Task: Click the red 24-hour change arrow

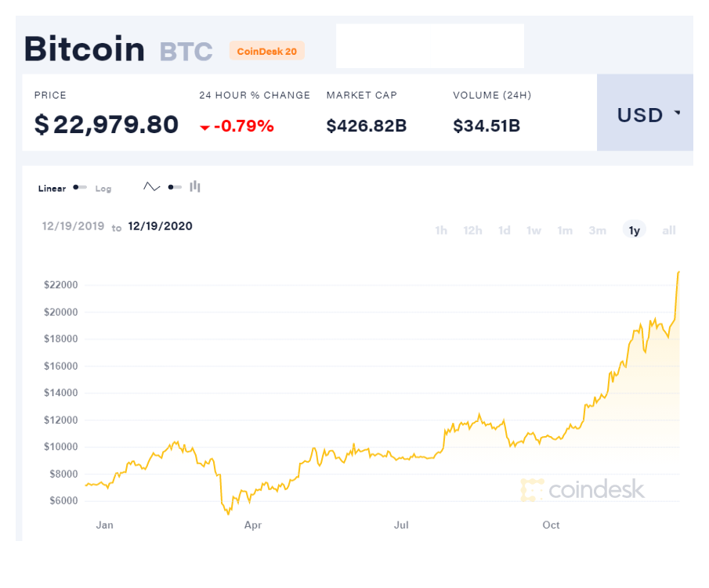Action: tap(204, 127)
